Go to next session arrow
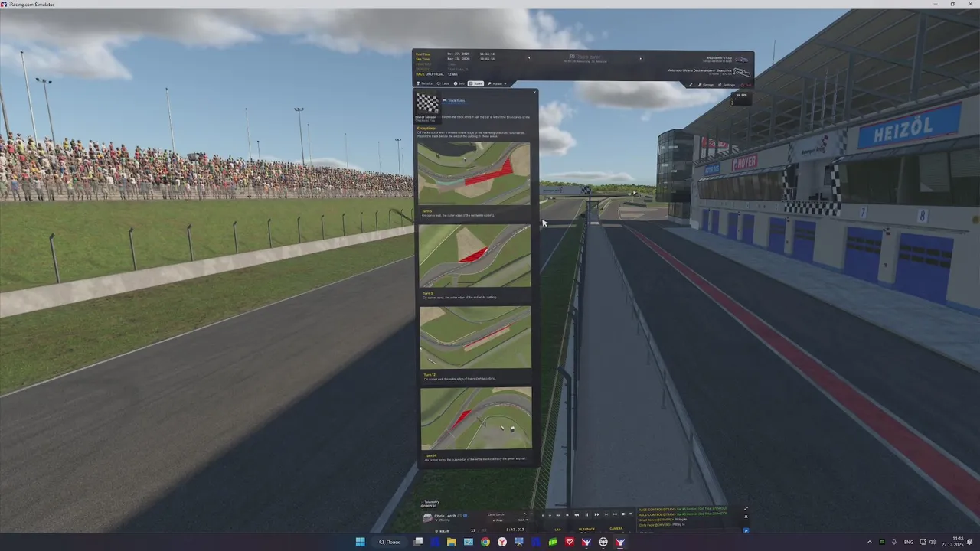 [641, 58]
